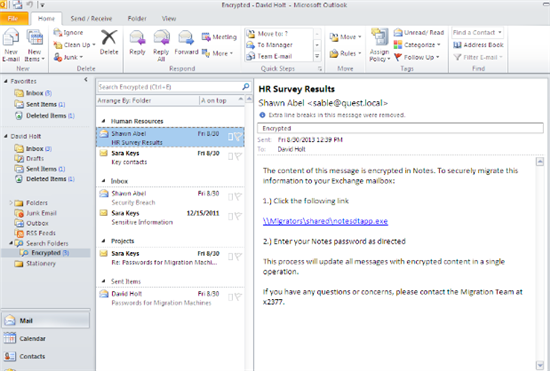Toggle Unread/Read status
The image size is (550, 371).
click(x=419, y=33)
